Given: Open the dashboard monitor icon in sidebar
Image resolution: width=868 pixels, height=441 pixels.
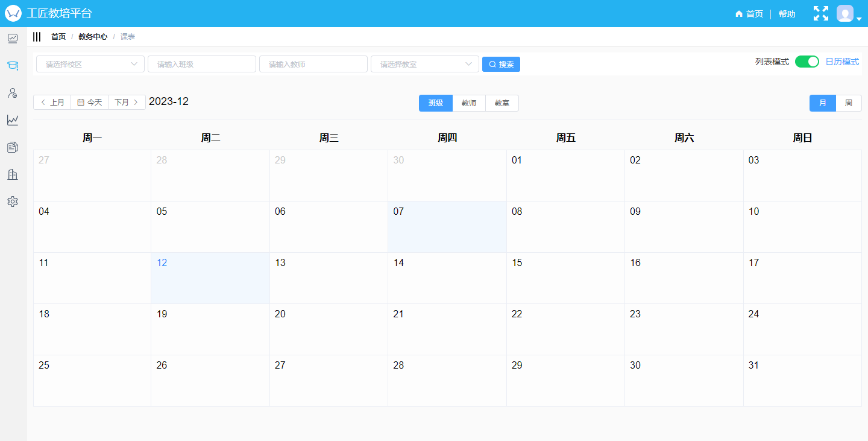Looking at the screenshot, I should [x=13, y=39].
